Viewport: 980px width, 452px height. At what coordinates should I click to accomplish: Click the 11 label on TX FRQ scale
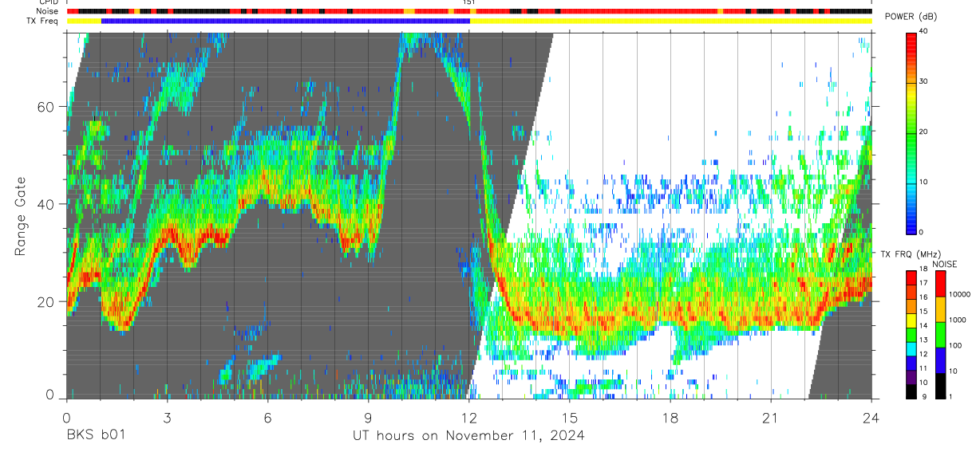923,368
